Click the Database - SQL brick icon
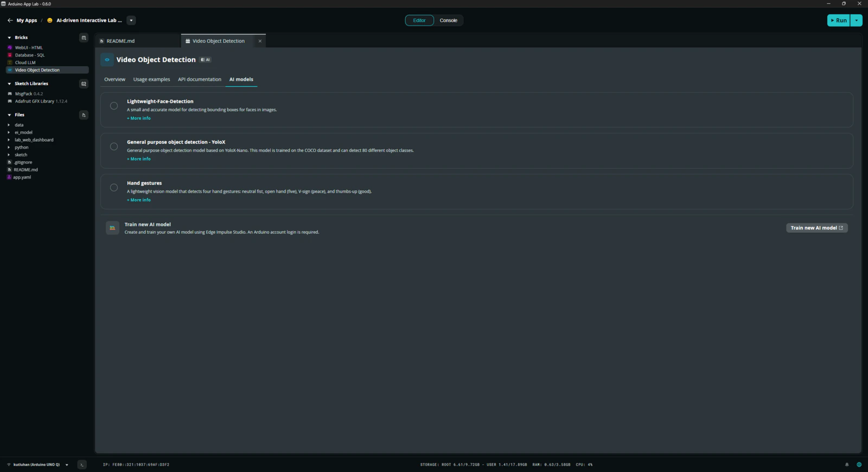868x472 pixels. 10,55
